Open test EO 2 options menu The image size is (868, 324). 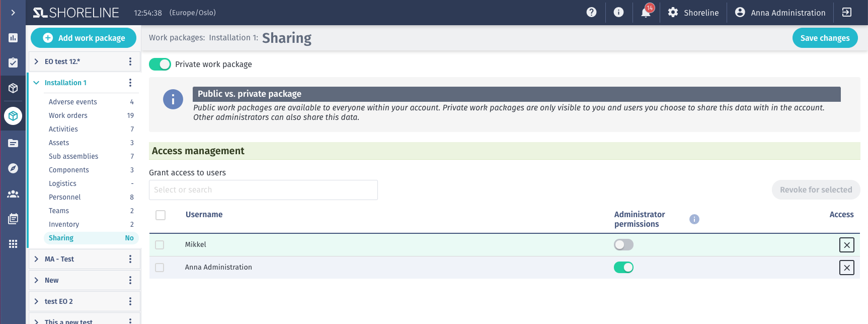(x=130, y=301)
